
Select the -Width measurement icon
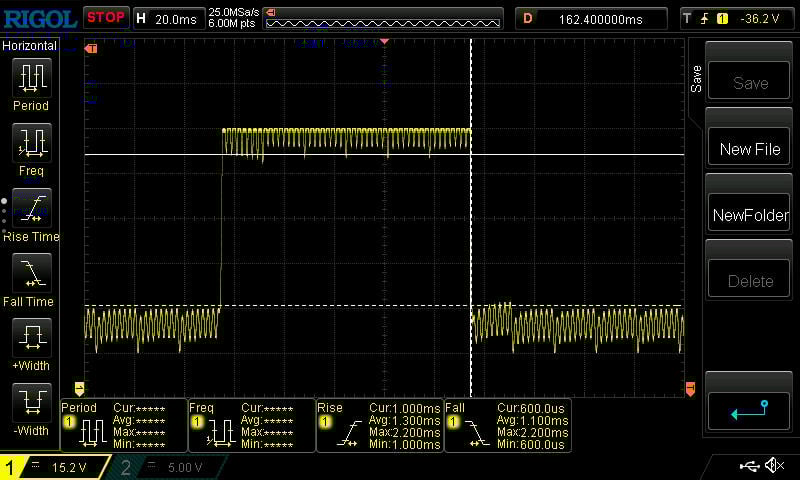pos(31,403)
